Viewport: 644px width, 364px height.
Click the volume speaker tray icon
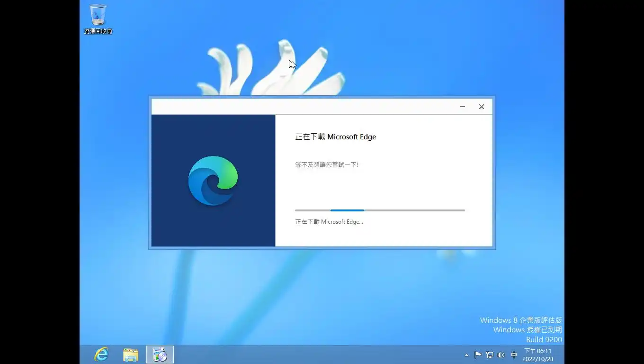(x=501, y=355)
